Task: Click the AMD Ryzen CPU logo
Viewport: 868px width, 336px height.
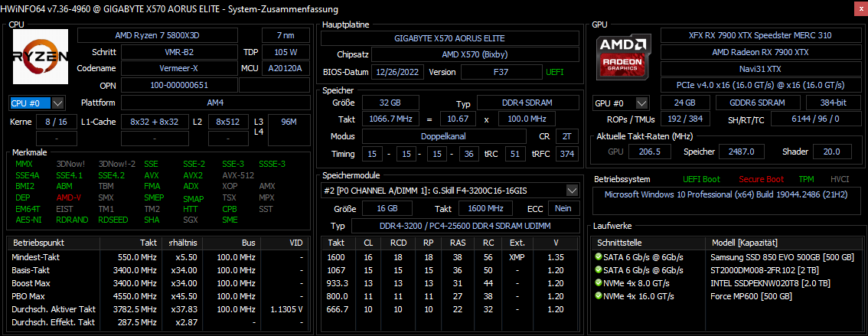Action: tap(41, 57)
